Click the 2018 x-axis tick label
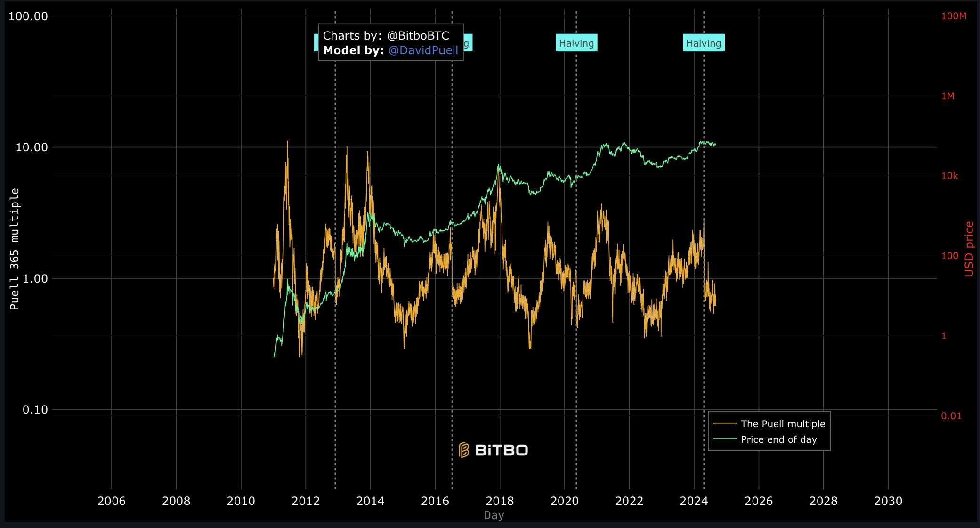This screenshot has width=980, height=528. click(500, 501)
